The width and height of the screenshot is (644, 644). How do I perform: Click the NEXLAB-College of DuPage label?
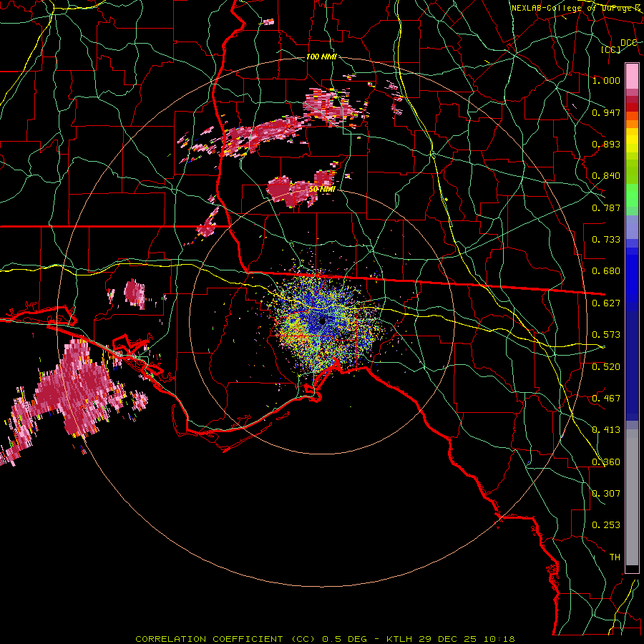coord(575,8)
